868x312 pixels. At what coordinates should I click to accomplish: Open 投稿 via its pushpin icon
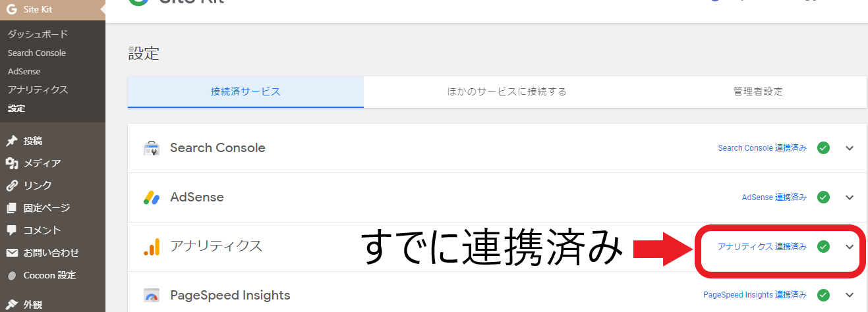[x=11, y=141]
